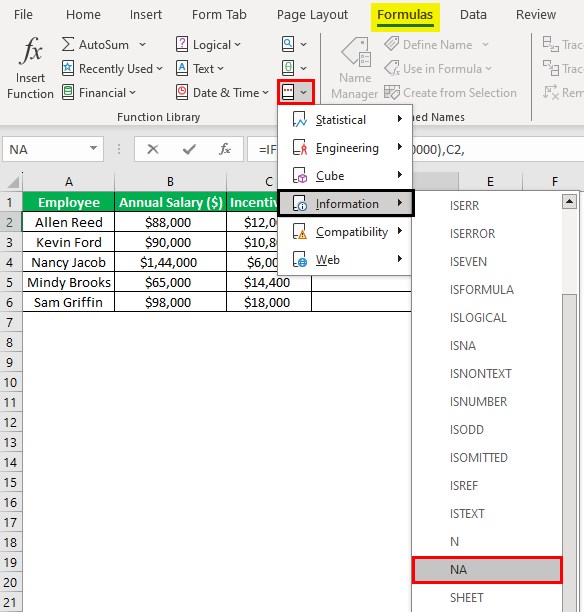Switch to the Insert tab

point(146,15)
